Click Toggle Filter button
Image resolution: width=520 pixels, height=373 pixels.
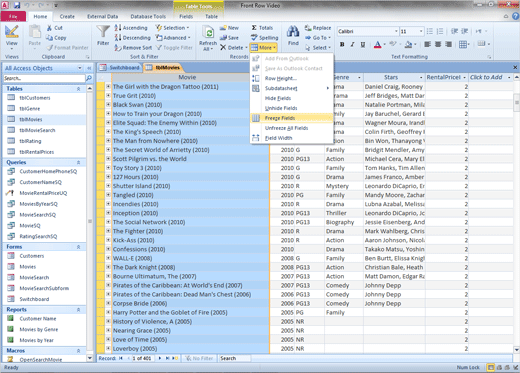[x=174, y=48]
